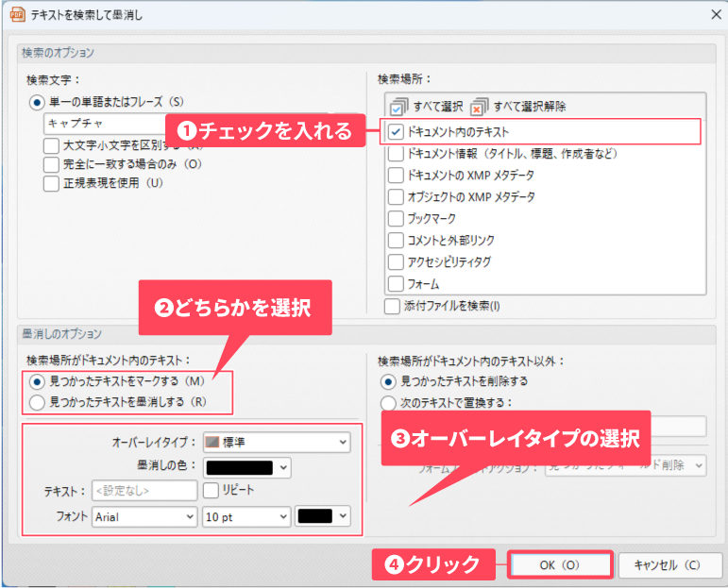
Task: Click the テキスト overlay input field
Action: (x=144, y=491)
